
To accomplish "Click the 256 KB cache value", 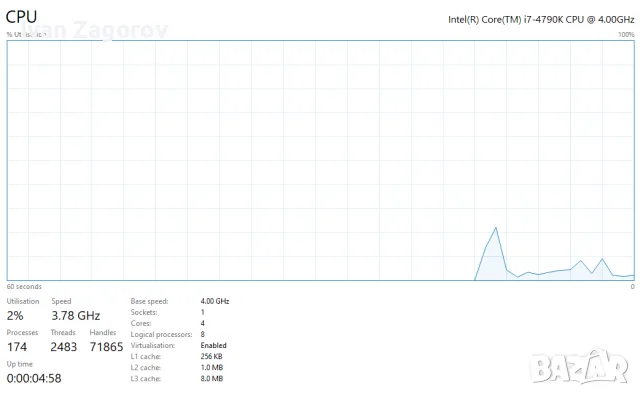I will coord(211,356).
